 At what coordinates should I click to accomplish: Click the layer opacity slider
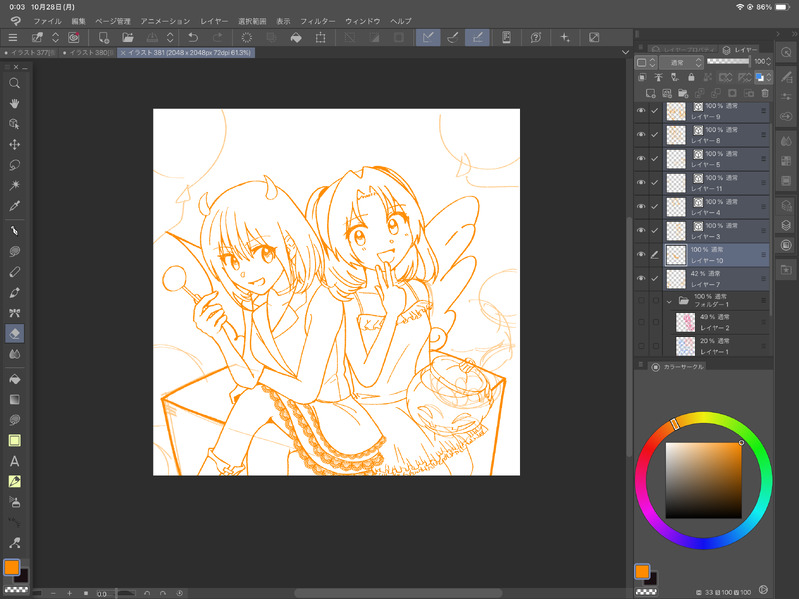[728, 61]
